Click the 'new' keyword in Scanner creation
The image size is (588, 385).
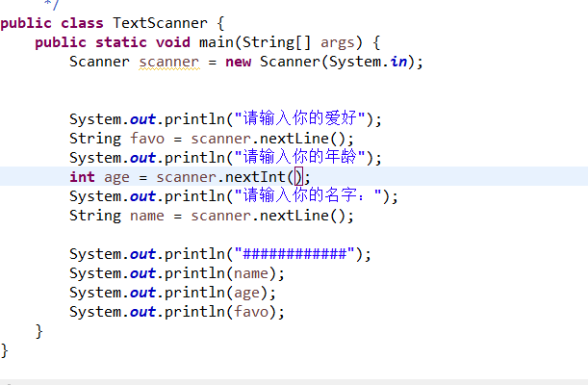coord(238,62)
